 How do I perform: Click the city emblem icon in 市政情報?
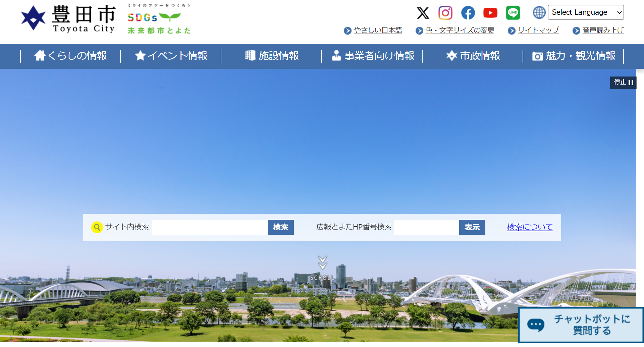click(x=452, y=55)
